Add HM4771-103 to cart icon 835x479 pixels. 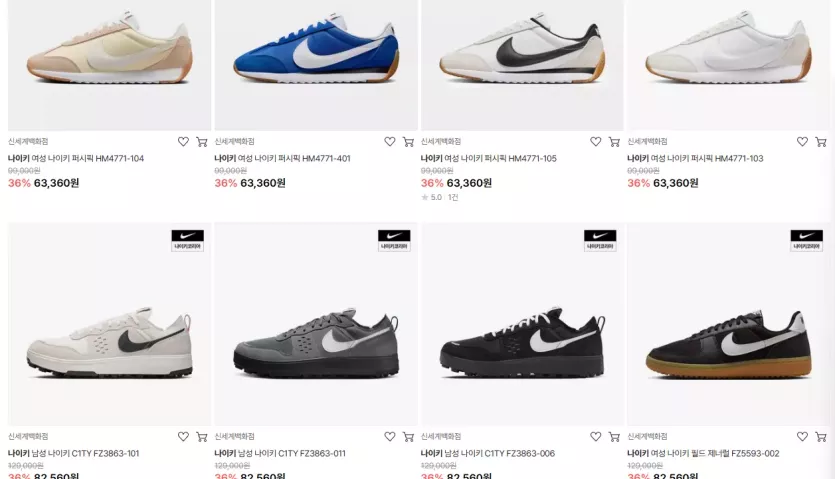click(821, 142)
